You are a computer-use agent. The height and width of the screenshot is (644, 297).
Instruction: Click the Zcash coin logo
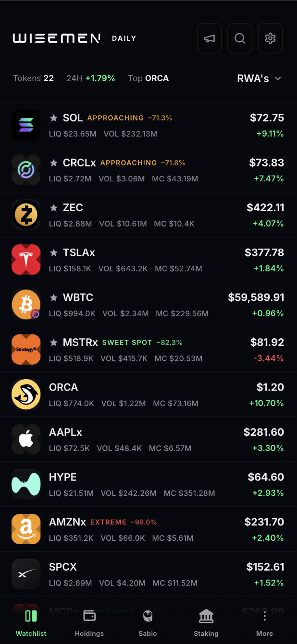(x=26, y=215)
